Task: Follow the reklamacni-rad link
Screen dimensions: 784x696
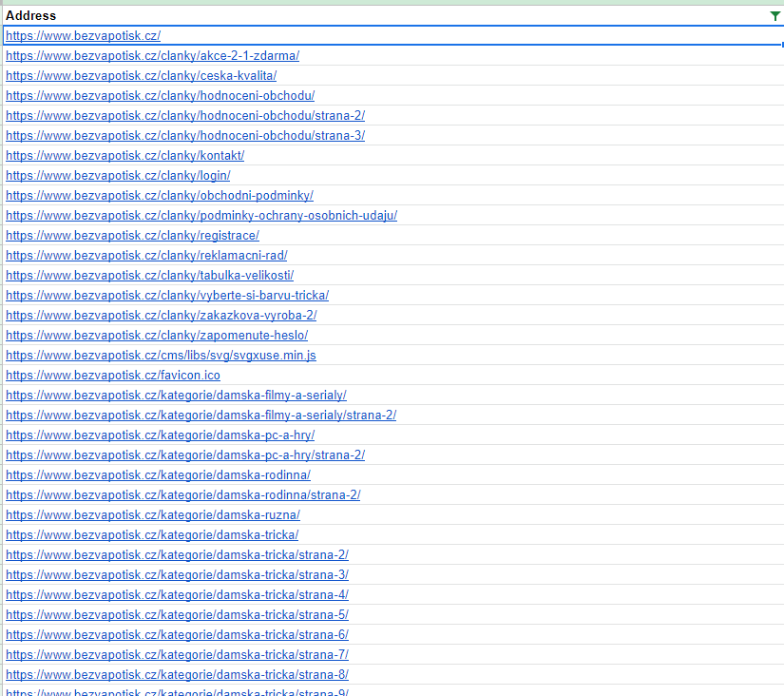Action: click(x=146, y=256)
